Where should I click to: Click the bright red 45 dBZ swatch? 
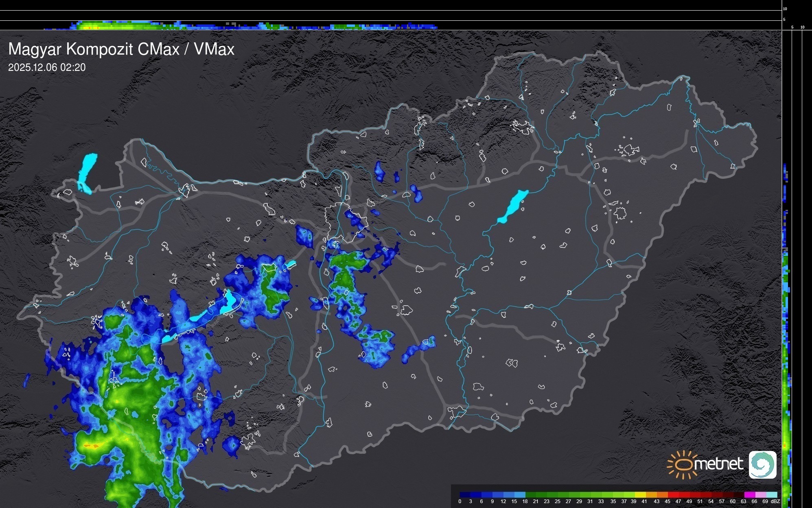coord(673,495)
